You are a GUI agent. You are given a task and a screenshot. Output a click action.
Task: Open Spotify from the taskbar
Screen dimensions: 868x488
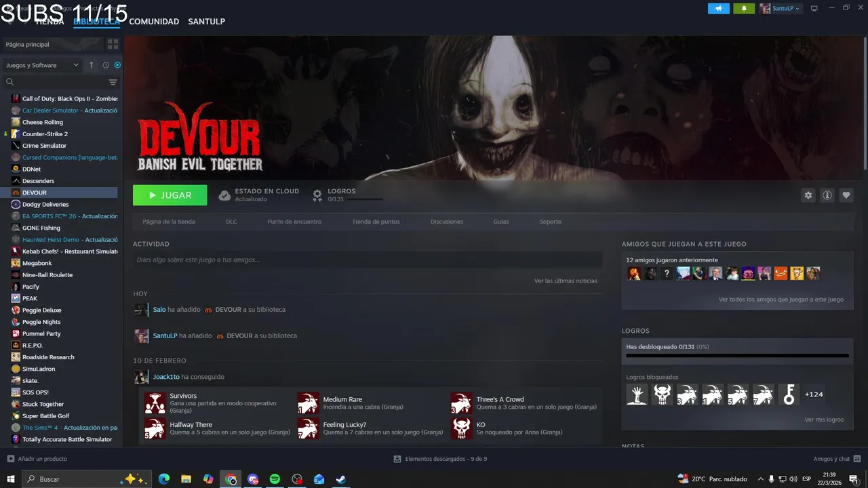275,479
